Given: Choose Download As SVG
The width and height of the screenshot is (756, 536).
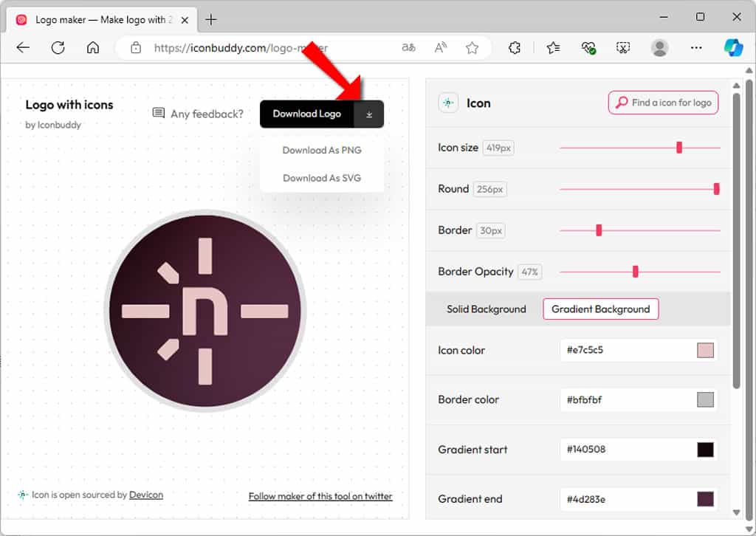Looking at the screenshot, I should 322,178.
